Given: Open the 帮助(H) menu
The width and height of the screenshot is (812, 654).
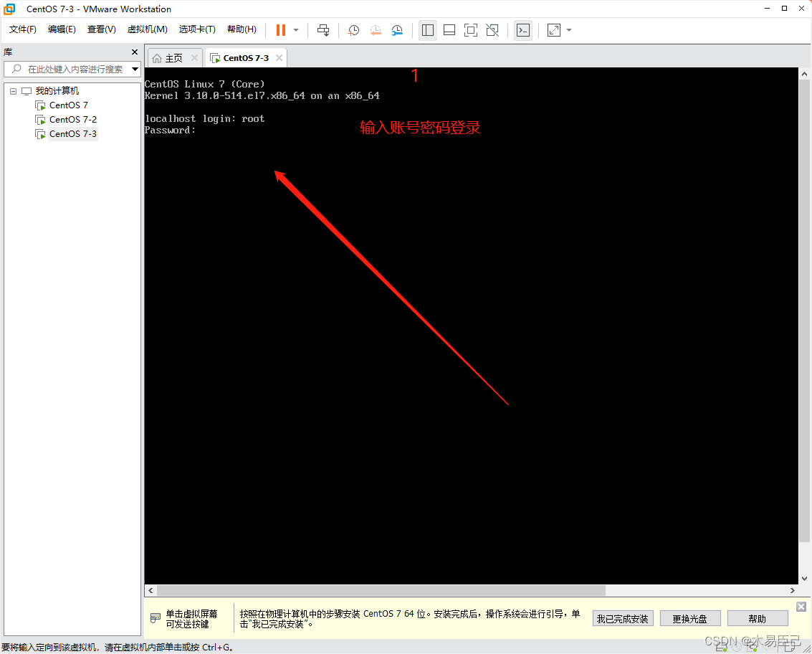Looking at the screenshot, I should [242, 29].
